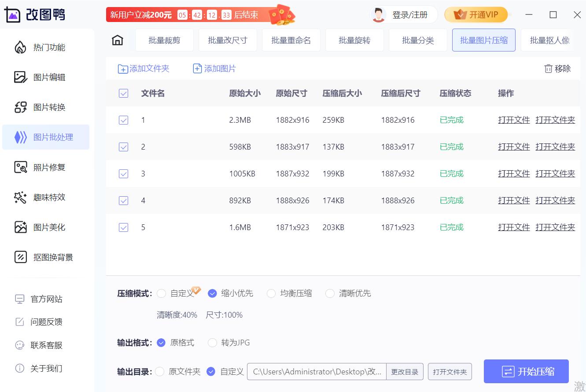The height and width of the screenshot is (392, 586).
Task: Open 打开文件夹 link for file 5
Action: [555, 227]
